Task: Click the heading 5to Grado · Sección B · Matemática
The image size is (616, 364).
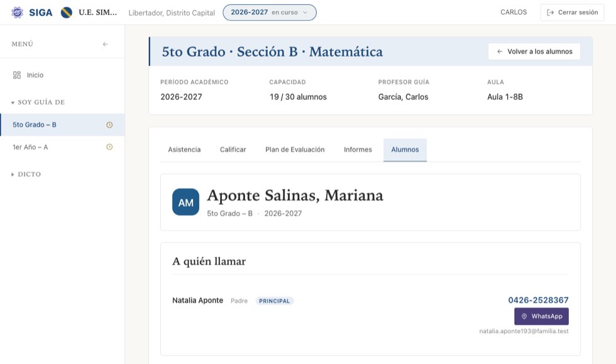Action: [272, 52]
